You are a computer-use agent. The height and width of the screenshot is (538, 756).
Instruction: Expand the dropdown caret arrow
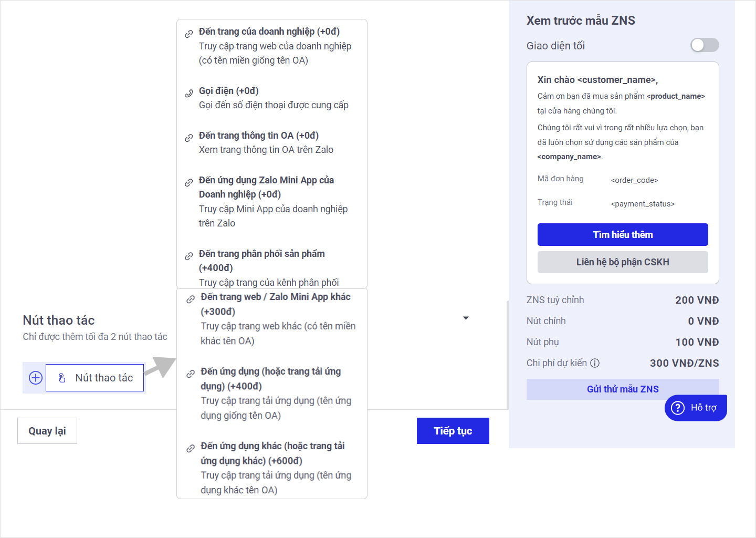coord(466,318)
